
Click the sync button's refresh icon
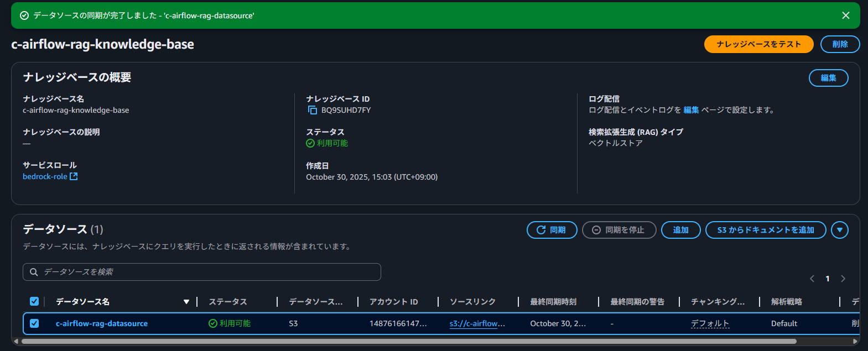click(541, 230)
